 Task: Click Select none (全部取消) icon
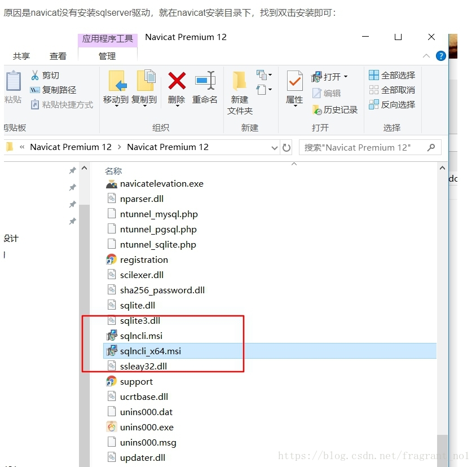coord(374,90)
